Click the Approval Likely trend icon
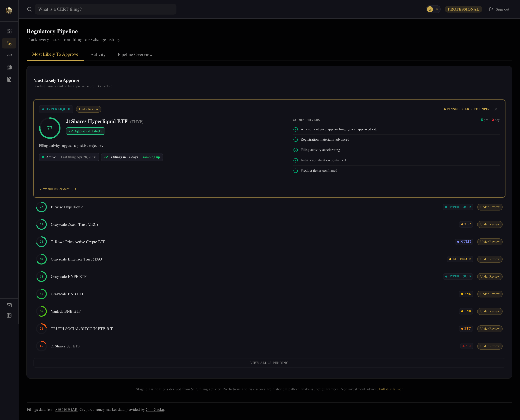Screen dimensions: 520x420 pyautogui.click(x=71, y=131)
